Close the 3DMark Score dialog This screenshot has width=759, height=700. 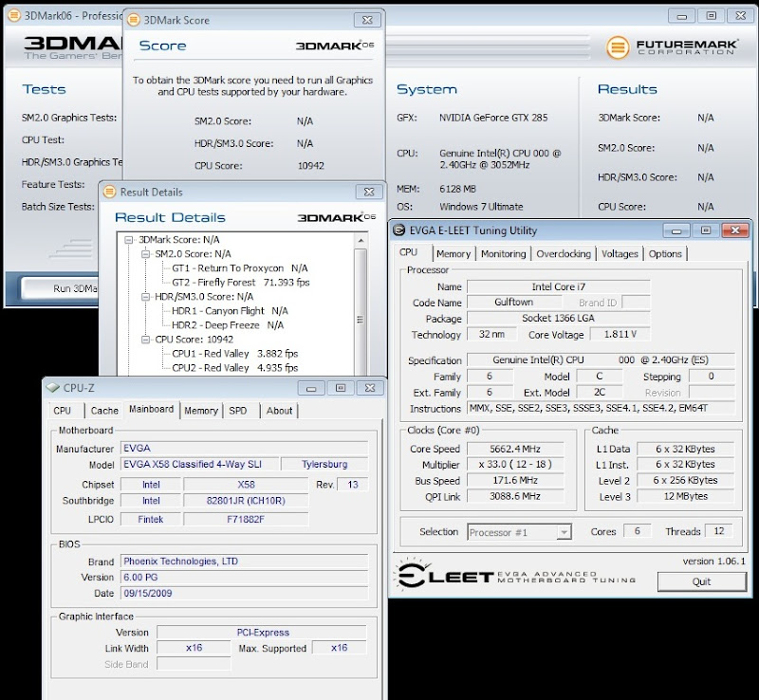coord(366,20)
